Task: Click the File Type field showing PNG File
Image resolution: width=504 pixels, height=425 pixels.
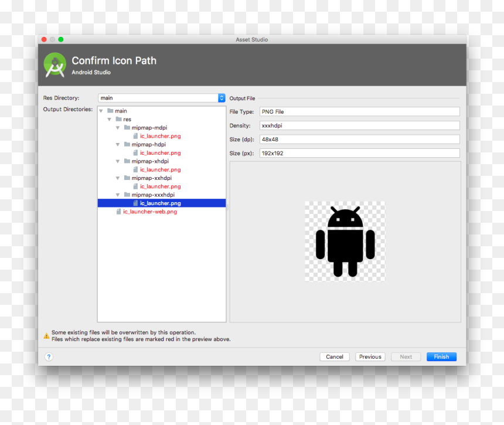Action: (360, 111)
